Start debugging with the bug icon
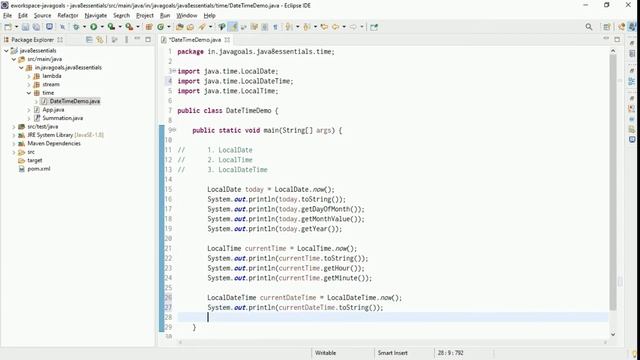This screenshot has width=640, height=360. 76,27
